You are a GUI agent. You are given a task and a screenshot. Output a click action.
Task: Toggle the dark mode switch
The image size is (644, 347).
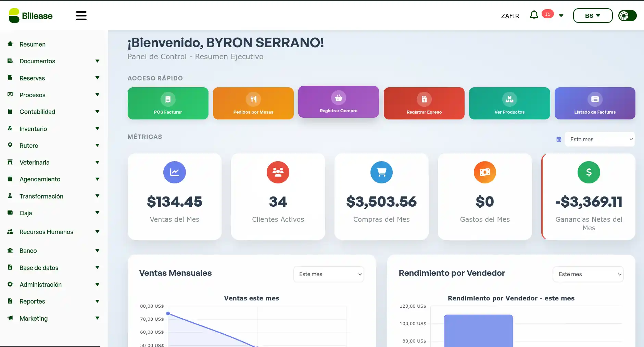[x=627, y=16]
